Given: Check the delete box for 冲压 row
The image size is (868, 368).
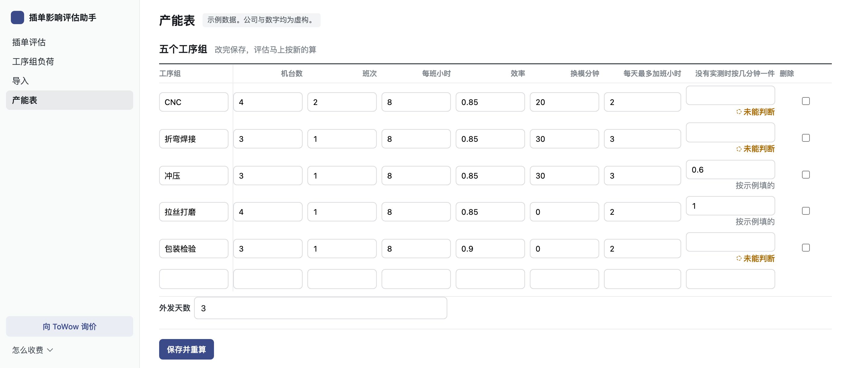Looking at the screenshot, I should tap(806, 175).
